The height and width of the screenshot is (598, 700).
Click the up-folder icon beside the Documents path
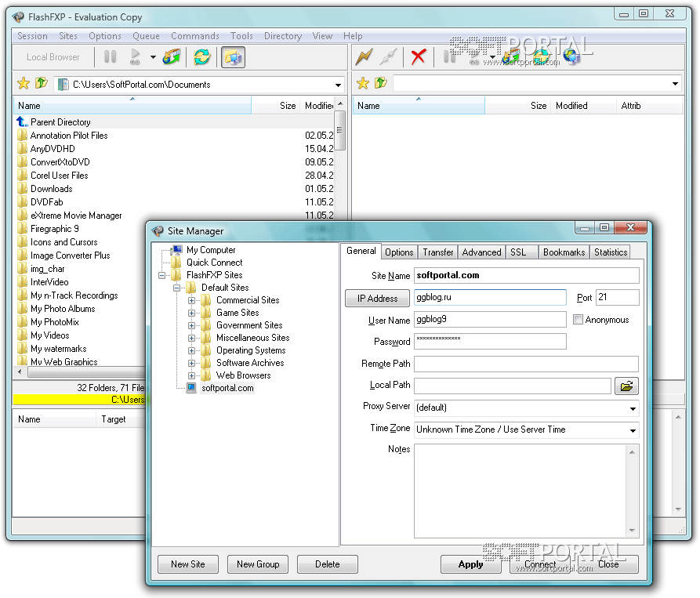point(41,83)
